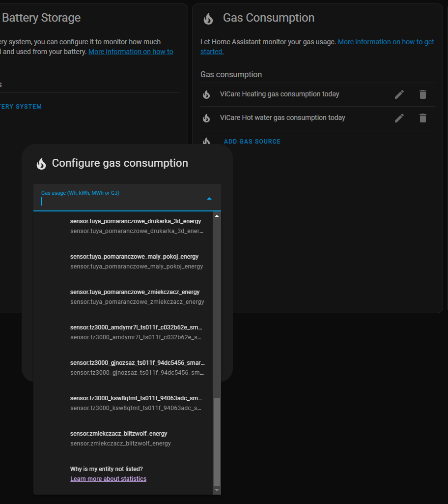Edit the ViCare Hot water gas consumption entry
448x504 pixels.
399,118
